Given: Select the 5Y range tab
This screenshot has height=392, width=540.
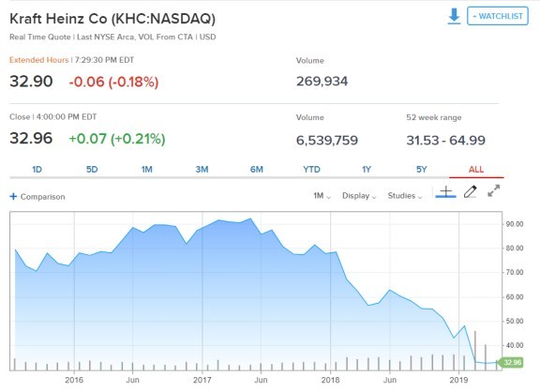Looking at the screenshot, I should (422, 170).
